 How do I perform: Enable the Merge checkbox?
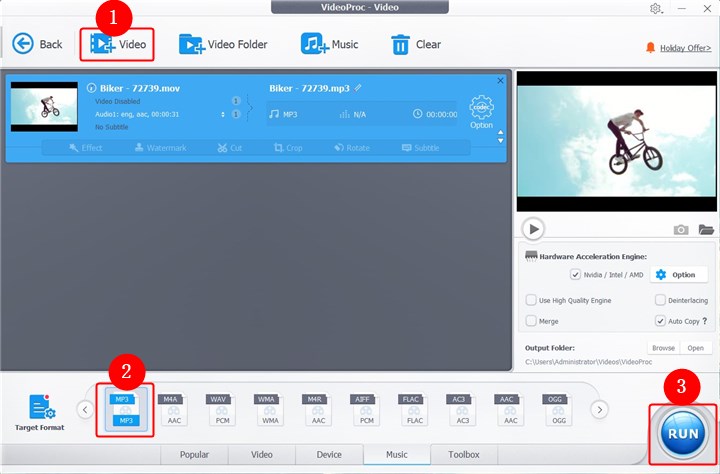531,321
